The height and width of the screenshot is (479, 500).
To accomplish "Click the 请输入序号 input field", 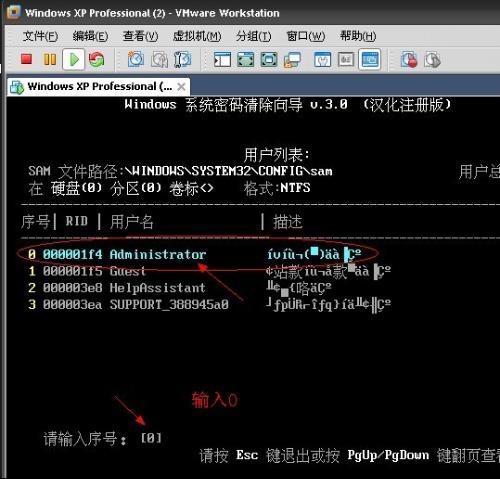I will (x=151, y=438).
